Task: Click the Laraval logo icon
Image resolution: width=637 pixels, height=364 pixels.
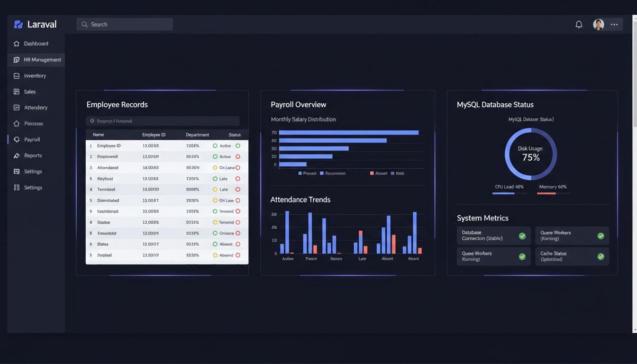Action: [18, 24]
